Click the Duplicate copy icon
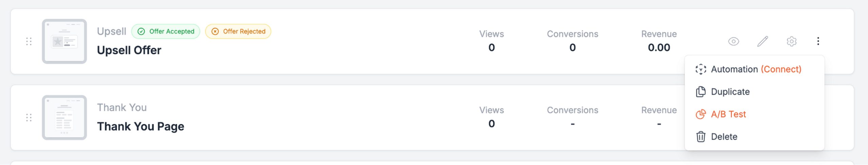Screen dimensions: 868x165 (x=701, y=92)
